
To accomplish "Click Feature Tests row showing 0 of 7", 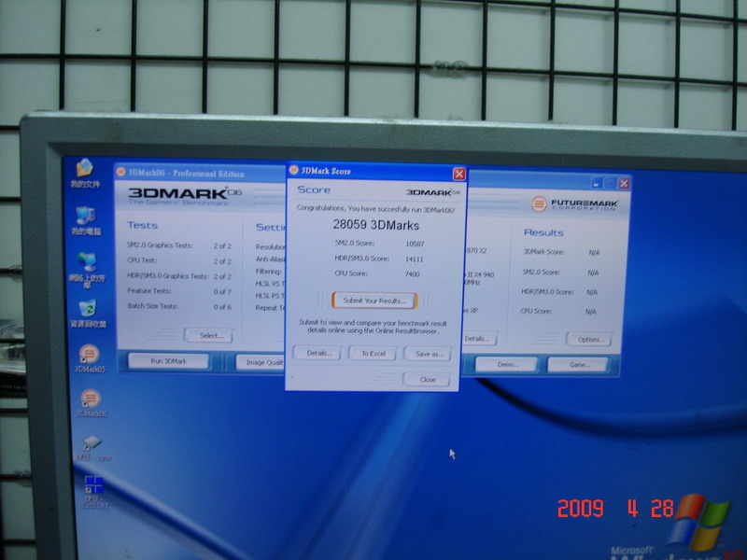I will tap(179, 291).
